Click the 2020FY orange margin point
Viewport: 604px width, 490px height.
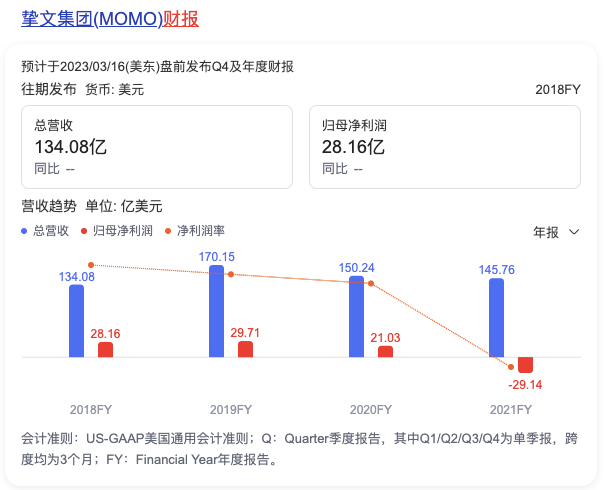[371, 284]
